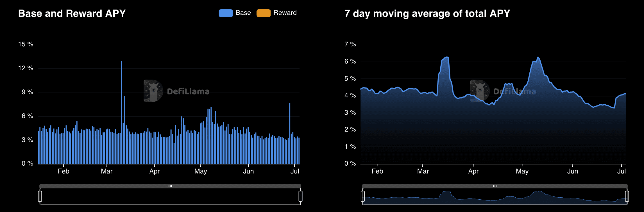This screenshot has height=212, width=644.
Task: Toggle the orange Reward legend swatch
Action: click(263, 13)
